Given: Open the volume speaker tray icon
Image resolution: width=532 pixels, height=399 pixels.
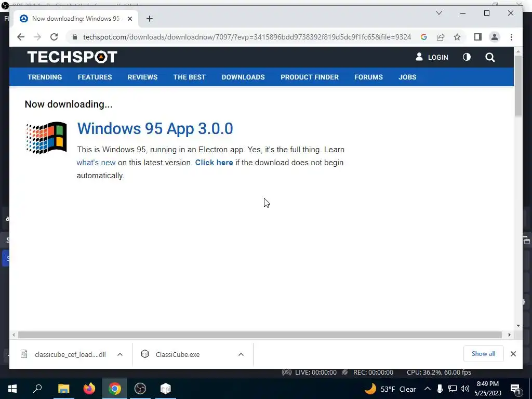Looking at the screenshot, I should pyautogui.click(x=465, y=389).
